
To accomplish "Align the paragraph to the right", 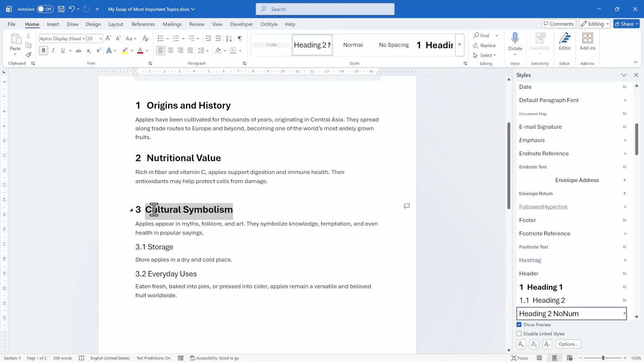I will click(x=180, y=51).
